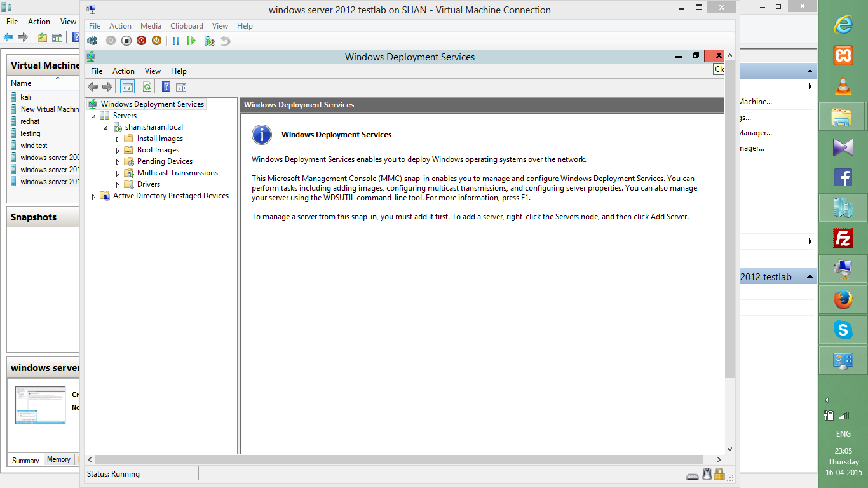
Task: Click the Up one level icon in Hyper-V Manager
Action: coord(42,37)
